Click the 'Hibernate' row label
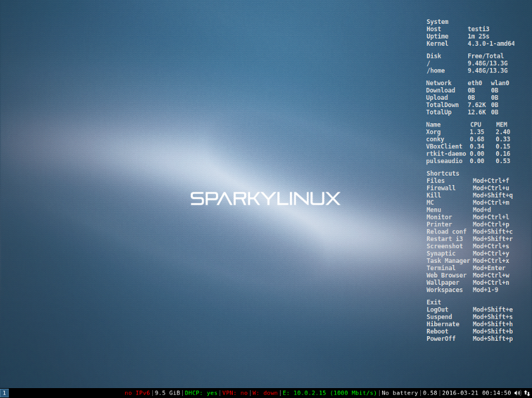Screen dimensions: 532x398 [x=443, y=324]
